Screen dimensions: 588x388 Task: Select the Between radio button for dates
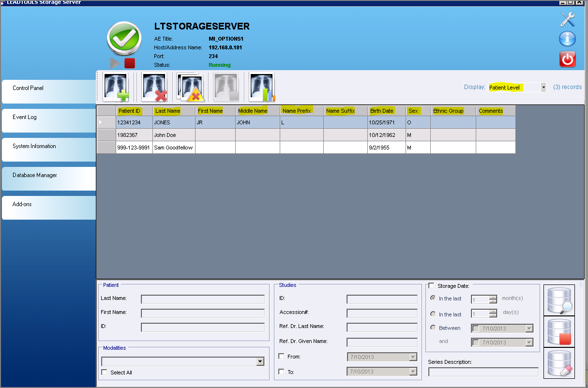[433, 328]
